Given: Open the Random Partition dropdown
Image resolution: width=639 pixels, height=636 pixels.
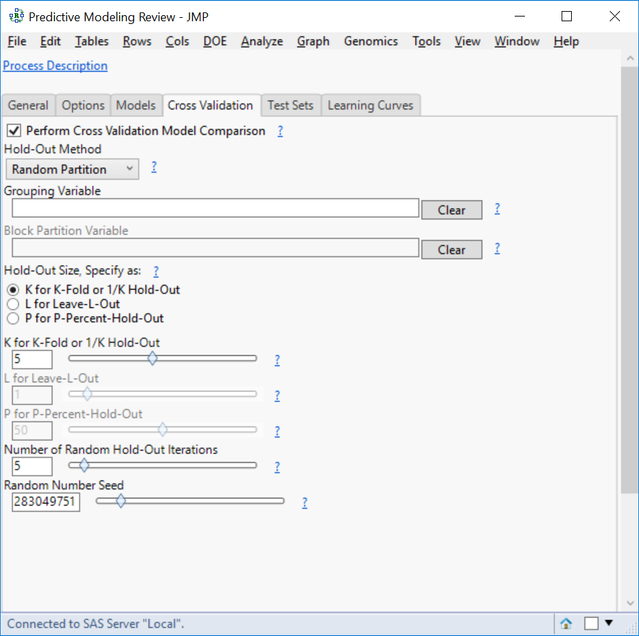Looking at the screenshot, I should [x=72, y=169].
